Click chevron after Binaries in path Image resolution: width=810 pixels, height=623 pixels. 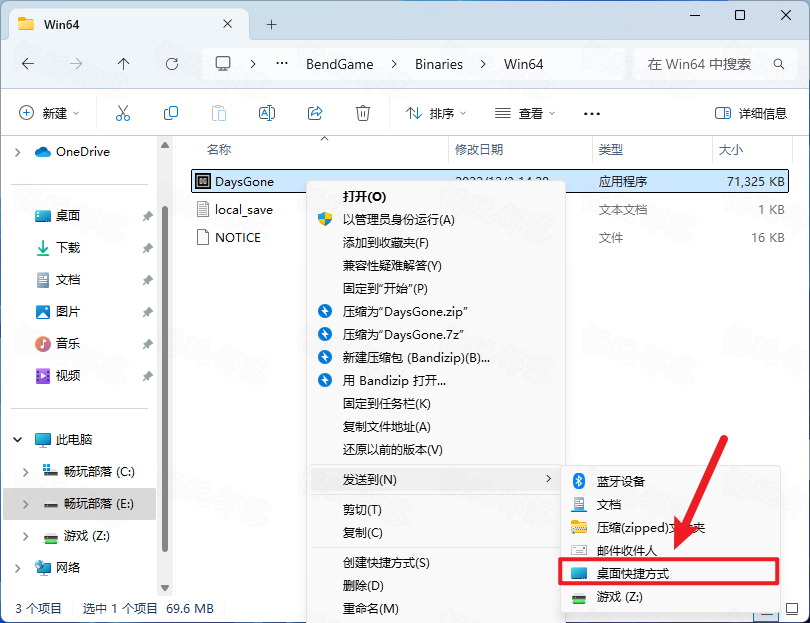click(483, 64)
